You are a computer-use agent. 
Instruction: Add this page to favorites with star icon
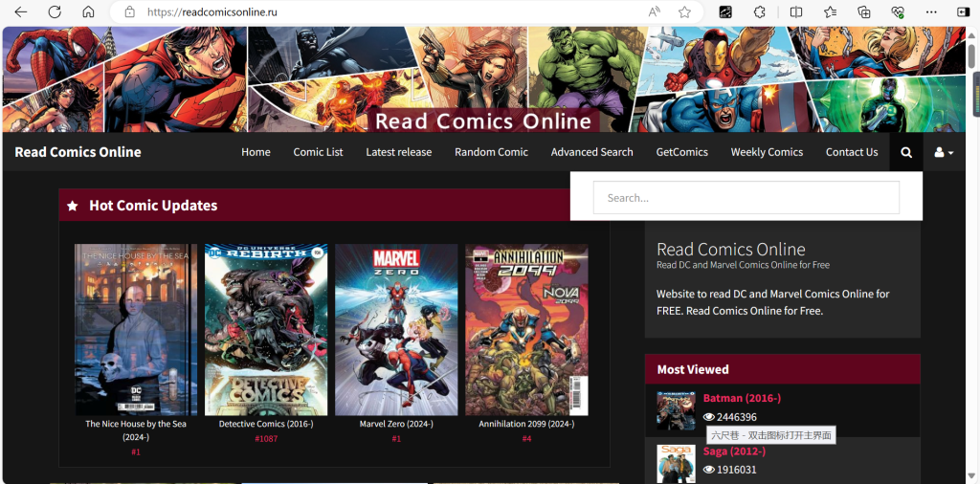(684, 11)
